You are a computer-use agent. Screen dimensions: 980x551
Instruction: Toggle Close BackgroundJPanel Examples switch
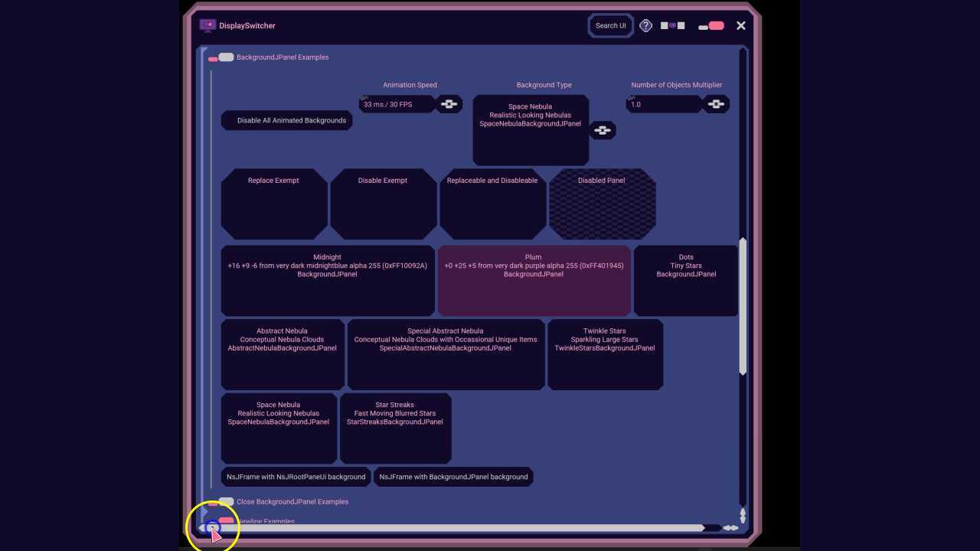click(x=222, y=502)
